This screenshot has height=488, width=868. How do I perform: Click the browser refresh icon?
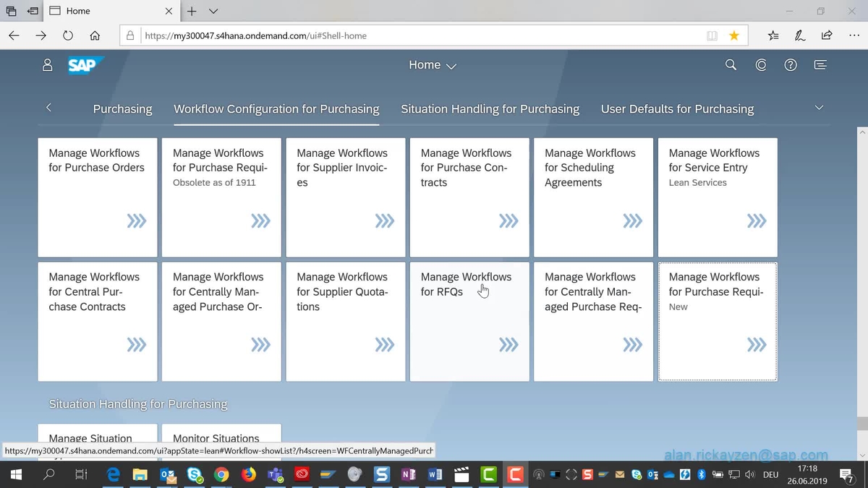point(68,35)
